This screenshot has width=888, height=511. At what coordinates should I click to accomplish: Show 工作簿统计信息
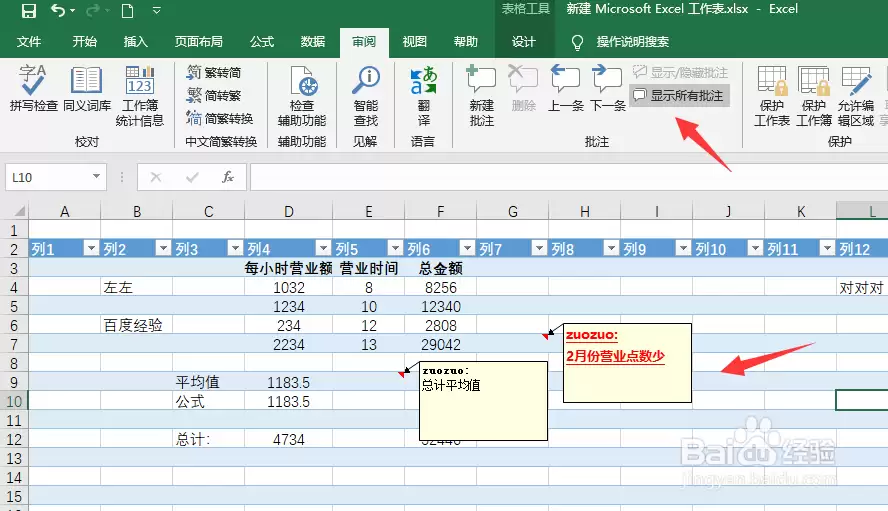tap(139, 95)
